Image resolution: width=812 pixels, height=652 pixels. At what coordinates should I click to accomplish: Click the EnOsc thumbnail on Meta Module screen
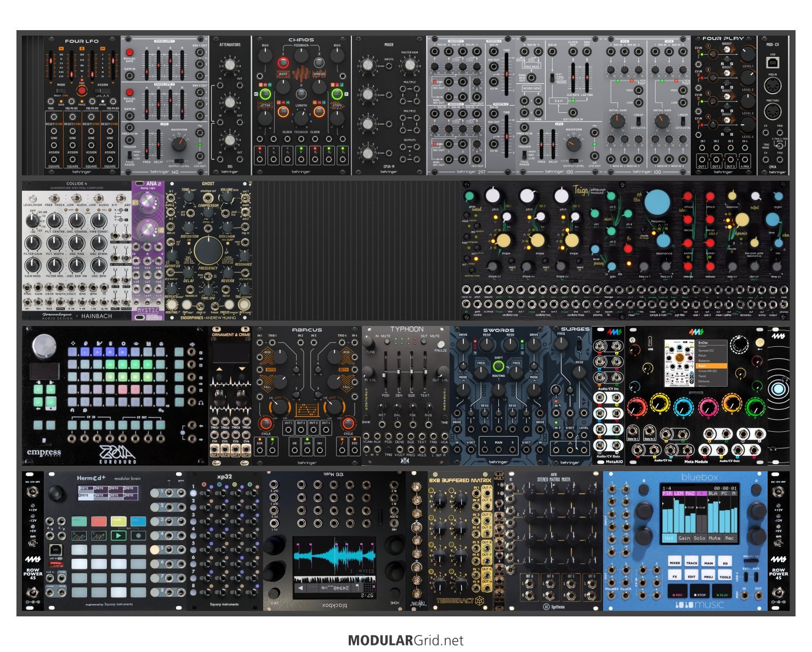click(679, 363)
